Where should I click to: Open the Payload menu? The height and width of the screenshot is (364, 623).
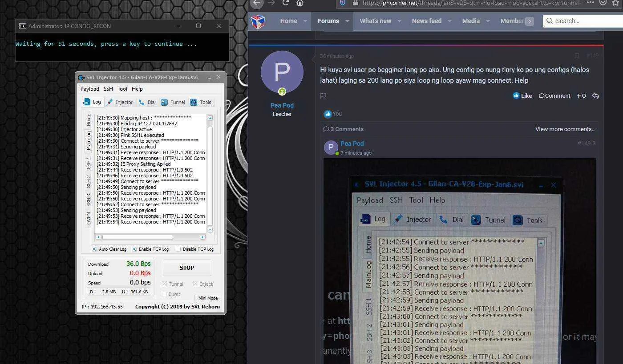pyautogui.click(x=89, y=89)
